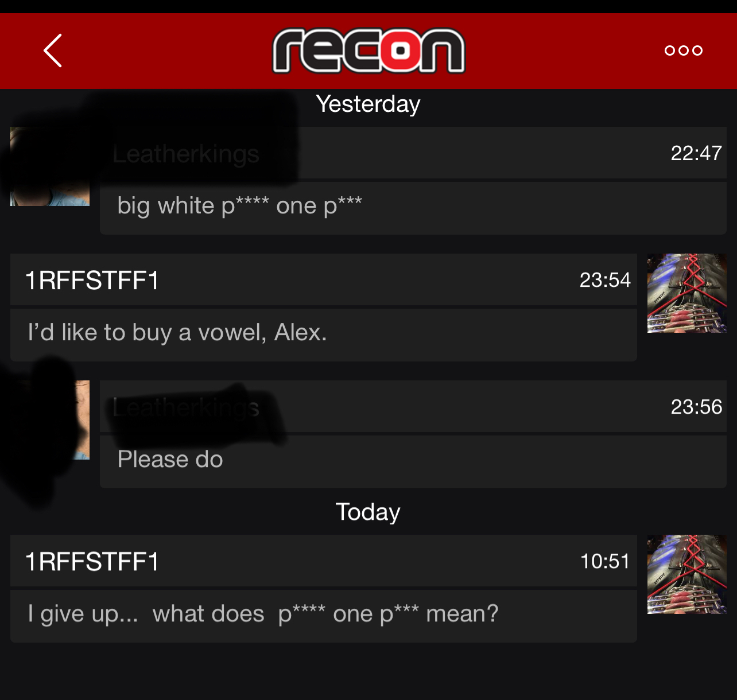The width and height of the screenshot is (737, 700).
Task: Tap the back arrow in the header
Action: (53, 50)
